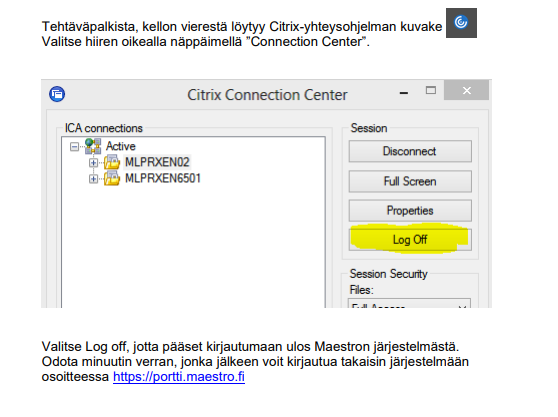
Task: Click the Files: label
Action: pyautogui.click(x=361, y=290)
